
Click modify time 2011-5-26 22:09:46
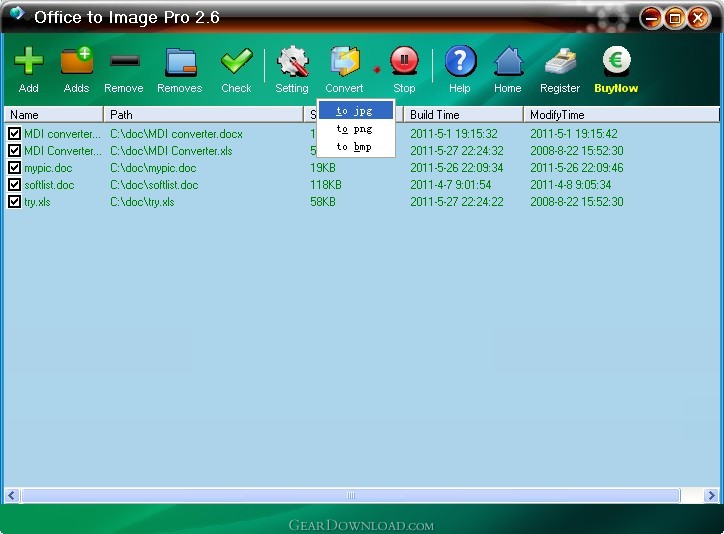(x=577, y=168)
